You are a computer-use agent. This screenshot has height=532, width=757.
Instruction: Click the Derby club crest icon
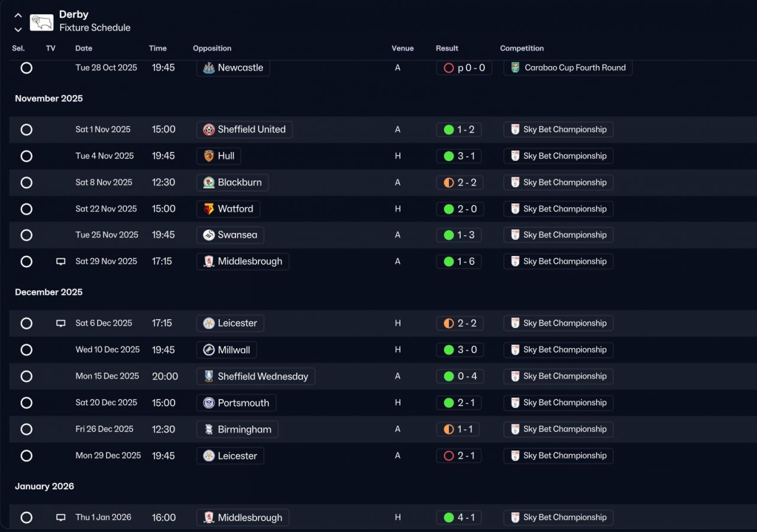coord(41,22)
